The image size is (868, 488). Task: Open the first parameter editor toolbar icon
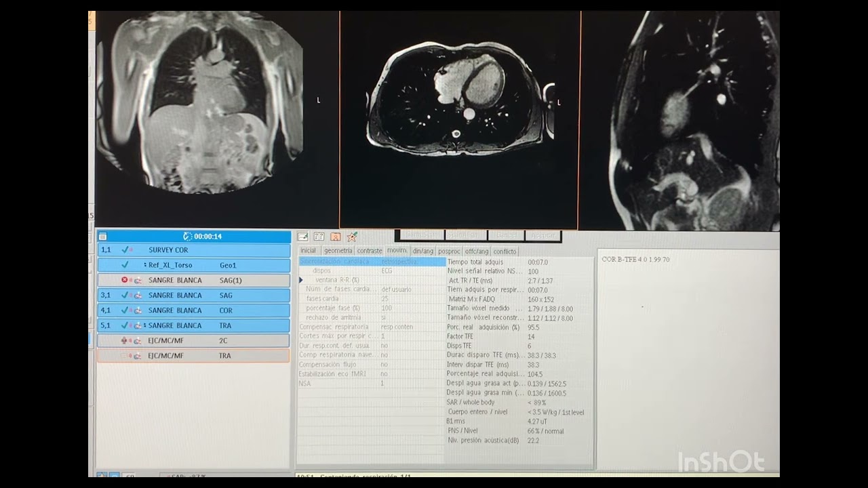coord(303,237)
